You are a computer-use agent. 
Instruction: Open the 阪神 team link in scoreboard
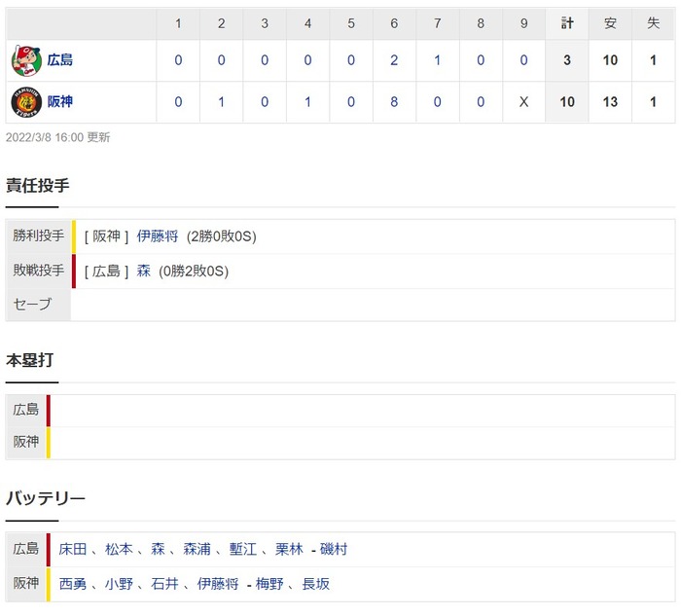tap(60, 101)
